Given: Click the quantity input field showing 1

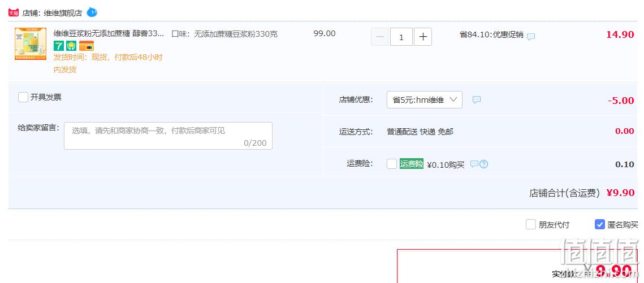Looking at the screenshot, I should click(401, 37).
